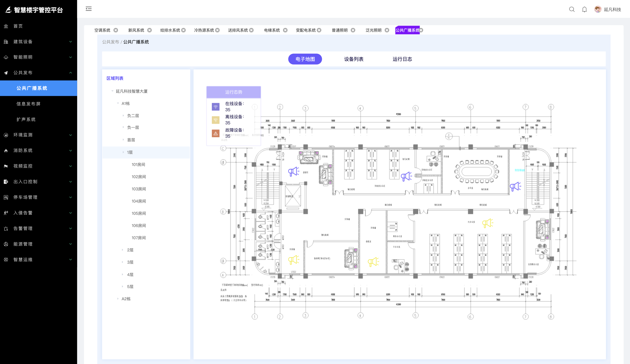Click the purple speaker beside the conference room
This screenshot has height=364, width=630.
515,186
